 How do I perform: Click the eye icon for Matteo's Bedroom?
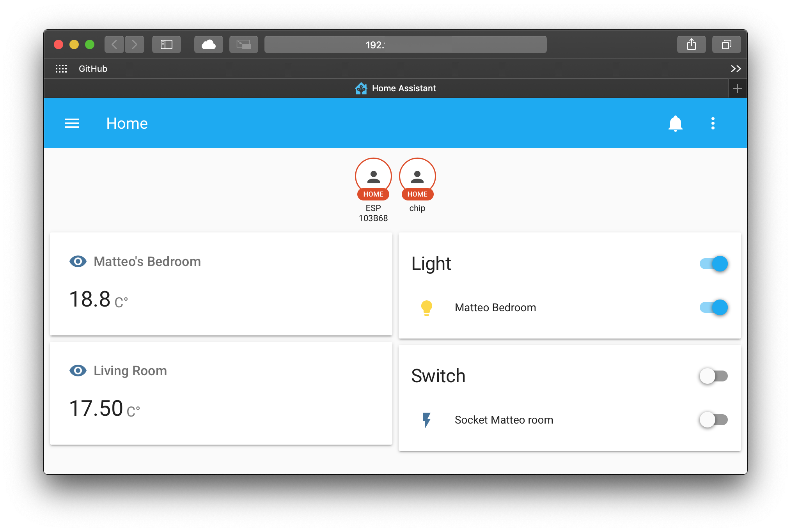(78, 261)
